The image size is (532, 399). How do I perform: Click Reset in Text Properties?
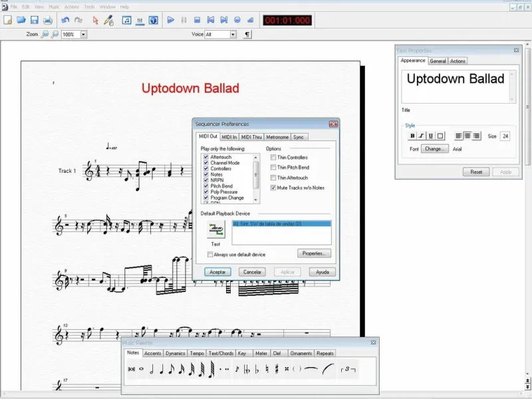[476, 172]
